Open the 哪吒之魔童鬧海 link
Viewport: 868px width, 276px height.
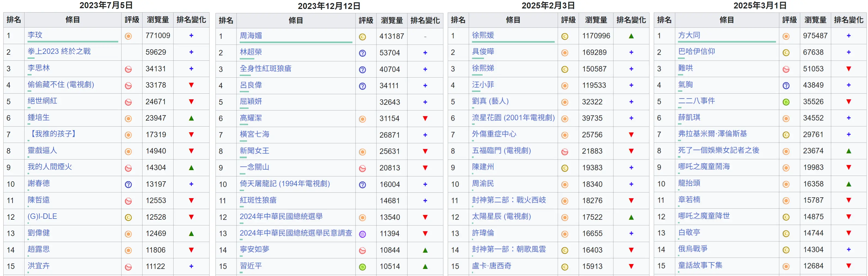click(704, 167)
